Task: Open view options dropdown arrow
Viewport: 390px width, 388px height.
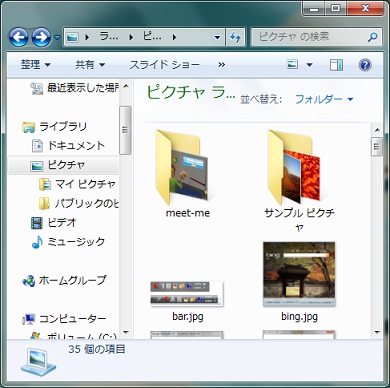Action: tap(309, 65)
